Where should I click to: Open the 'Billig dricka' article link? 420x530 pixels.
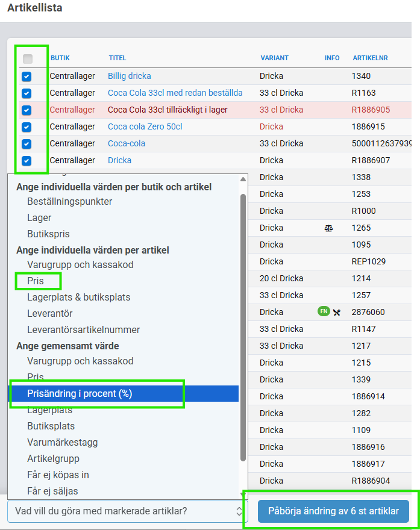tap(129, 76)
